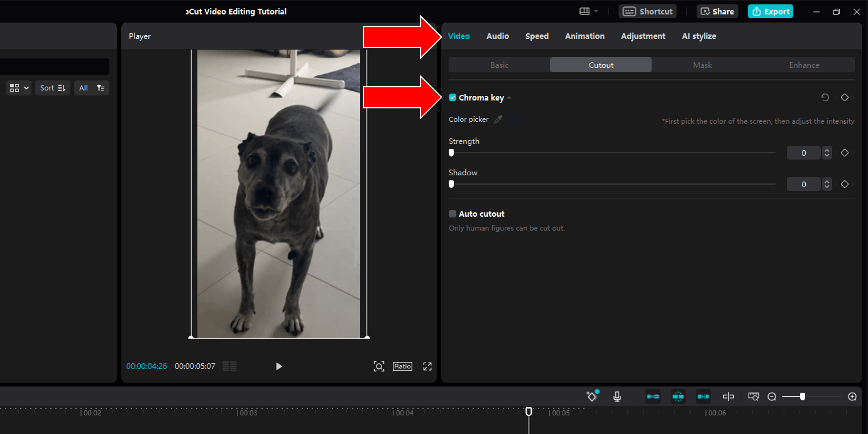Pick a color with the eyedropper
The height and width of the screenshot is (434, 868).
click(x=498, y=119)
